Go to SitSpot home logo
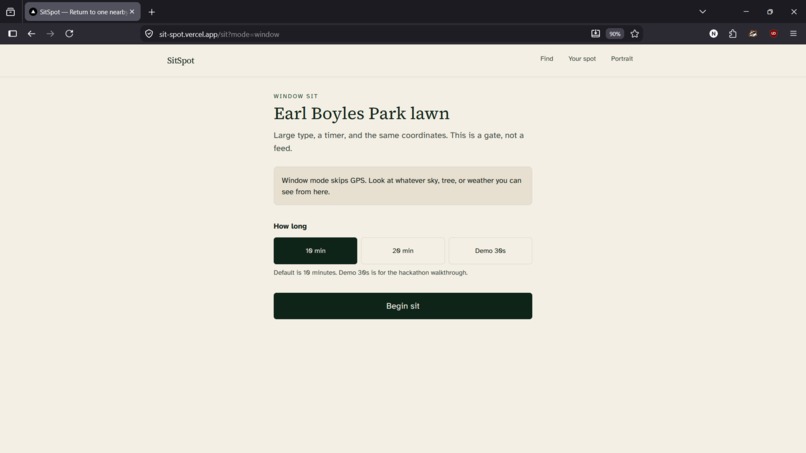This screenshot has height=453, width=806. pos(180,61)
